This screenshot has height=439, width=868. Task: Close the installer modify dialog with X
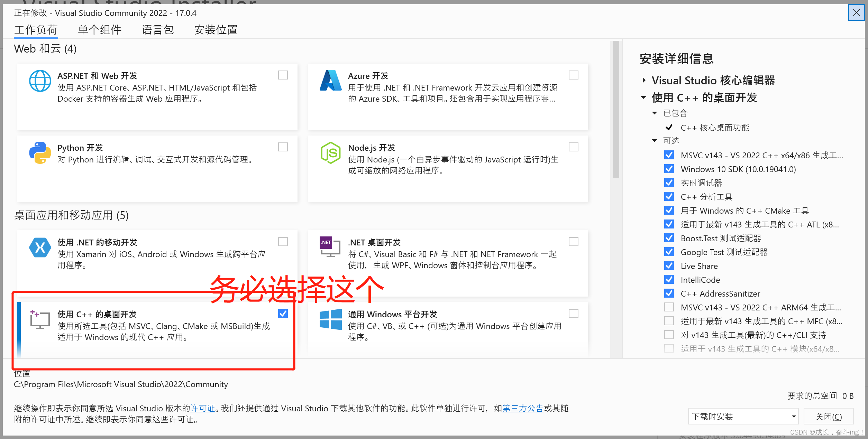[856, 13]
